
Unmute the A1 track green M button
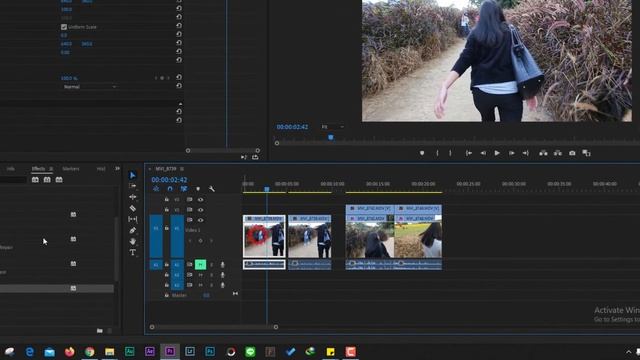click(200, 265)
